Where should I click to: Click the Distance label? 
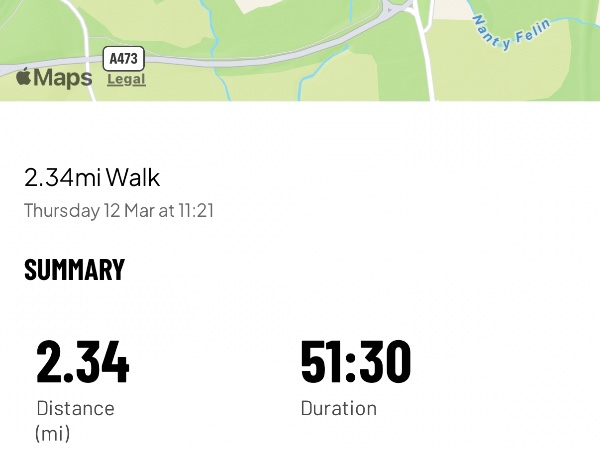(75, 408)
